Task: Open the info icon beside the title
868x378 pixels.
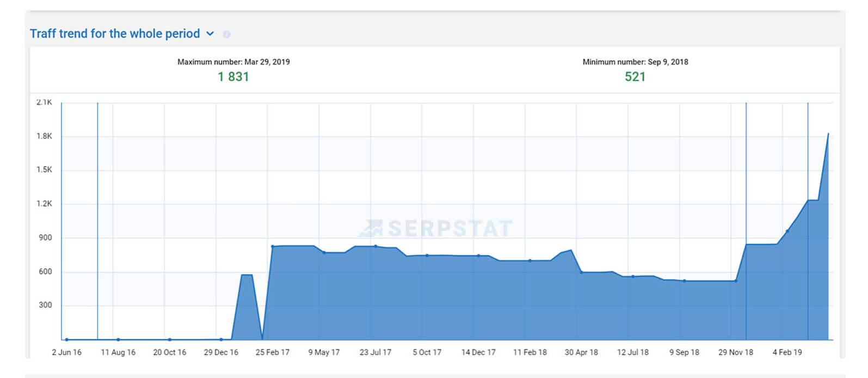Action: 227,34
